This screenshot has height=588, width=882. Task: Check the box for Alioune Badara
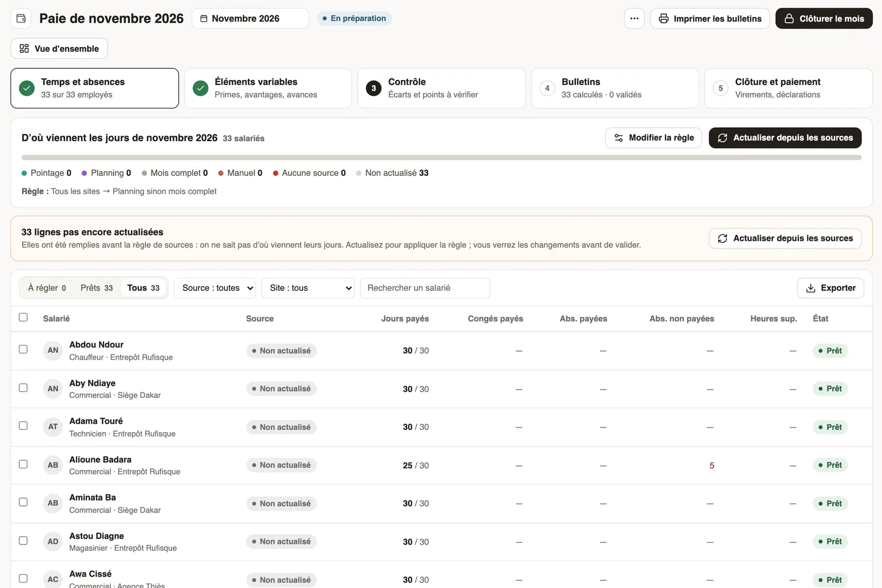tap(23, 465)
